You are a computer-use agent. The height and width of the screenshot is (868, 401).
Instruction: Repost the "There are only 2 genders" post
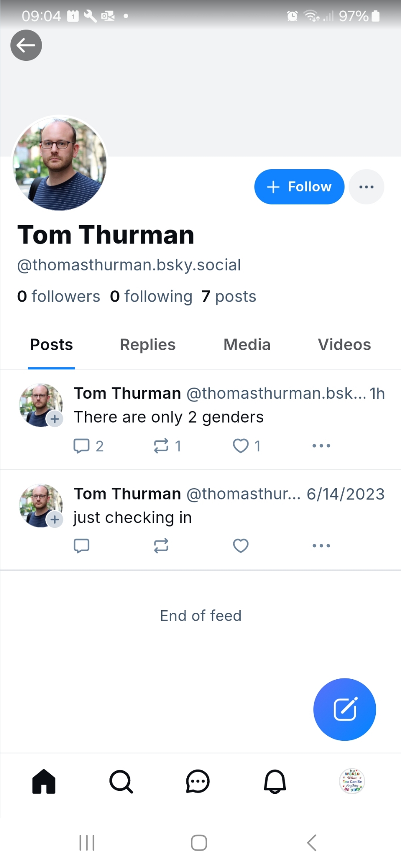pos(161,446)
